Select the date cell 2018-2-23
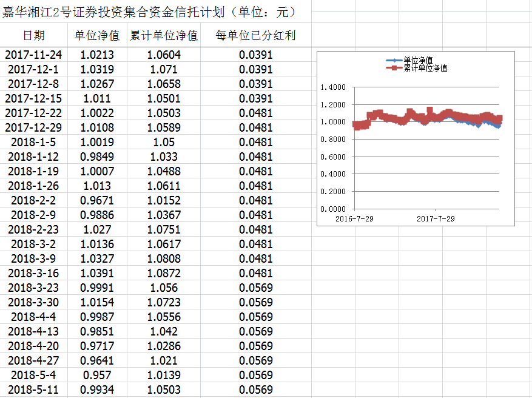Screen dimensions: 532x398 coord(33,229)
